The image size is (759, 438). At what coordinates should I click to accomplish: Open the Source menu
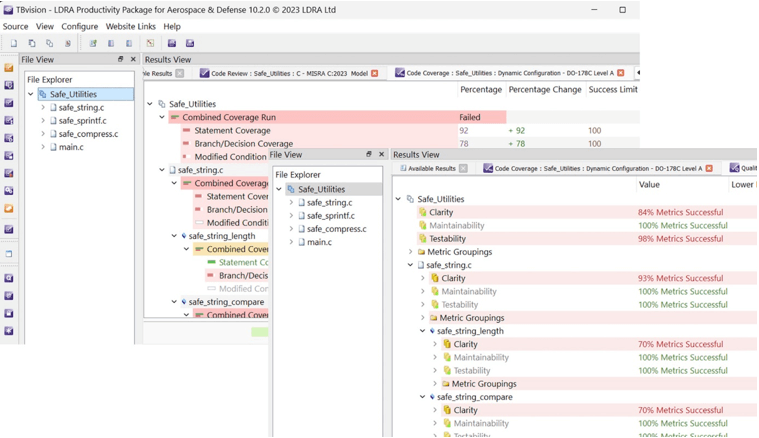15,27
